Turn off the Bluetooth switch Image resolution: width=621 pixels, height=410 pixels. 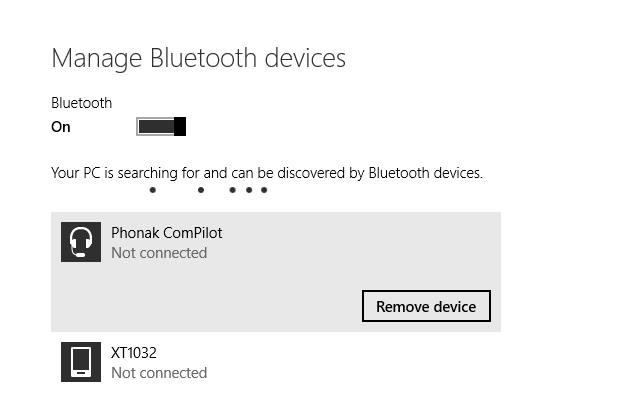click(161, 127)
